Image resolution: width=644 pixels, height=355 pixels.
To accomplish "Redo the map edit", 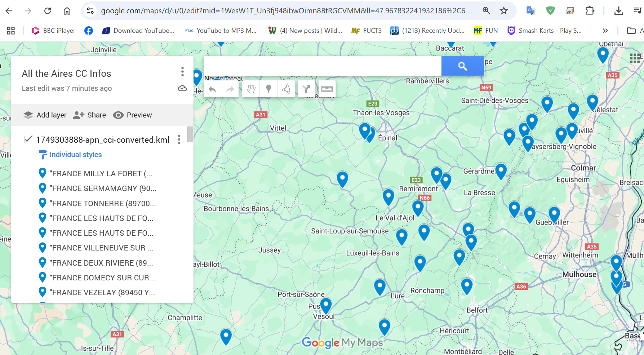I will pos(230,89).
